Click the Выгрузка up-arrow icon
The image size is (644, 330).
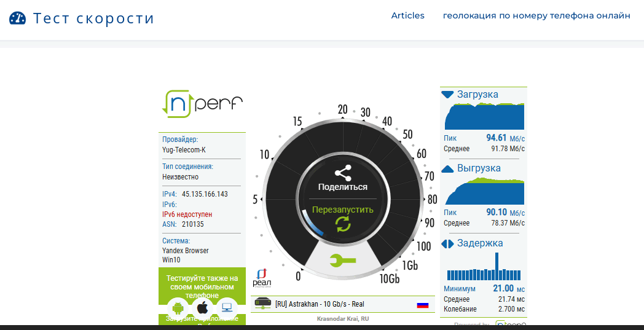click(447, 168)
